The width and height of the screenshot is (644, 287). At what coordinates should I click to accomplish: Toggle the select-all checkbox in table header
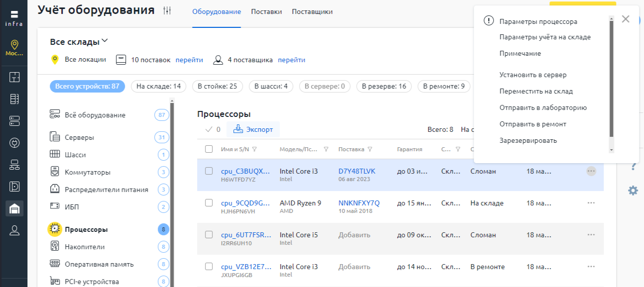click(x=209, y=149)
